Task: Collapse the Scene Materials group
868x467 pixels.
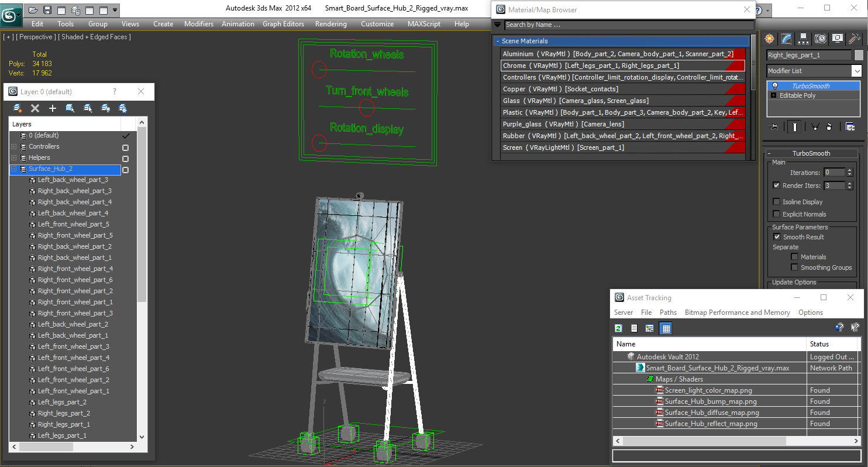Action: point(498,42)
